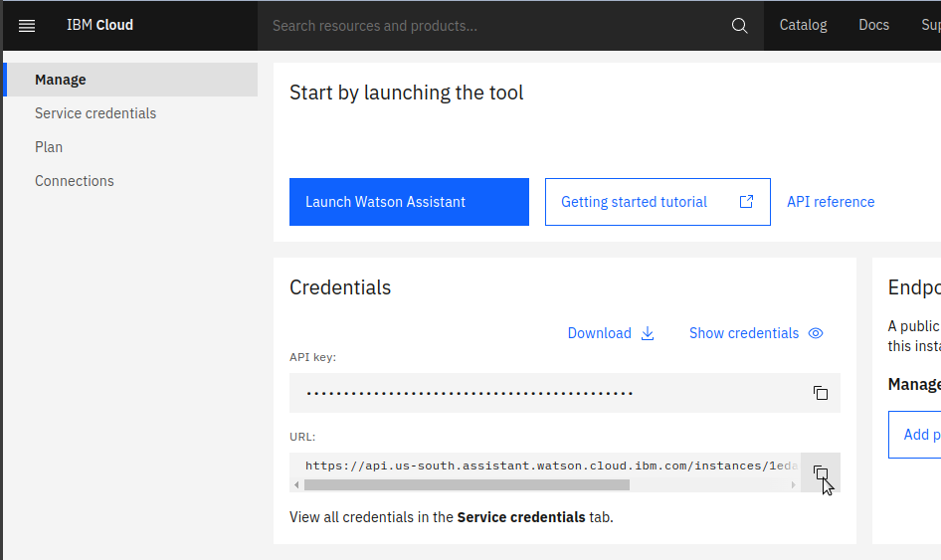The image size is (941, 560).
Task: Select the Manage sidebar tab
Action: coord(131,80)
